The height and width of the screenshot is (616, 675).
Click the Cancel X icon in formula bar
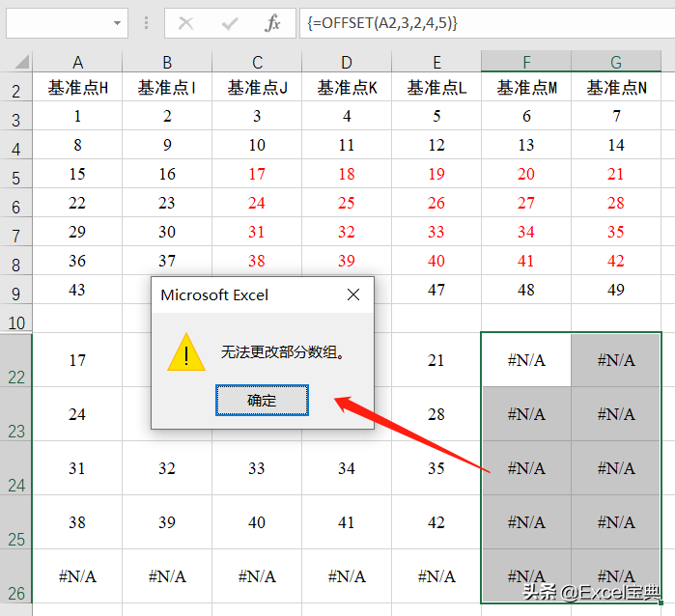186,23
